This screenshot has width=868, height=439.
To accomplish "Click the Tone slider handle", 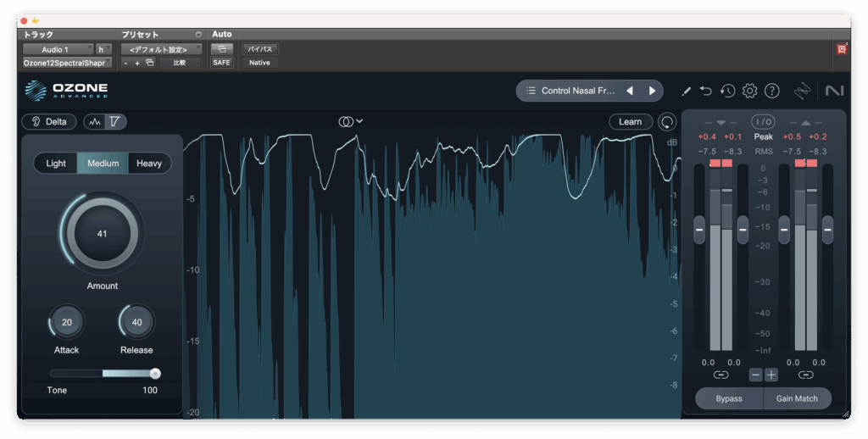I will (155, 373).
